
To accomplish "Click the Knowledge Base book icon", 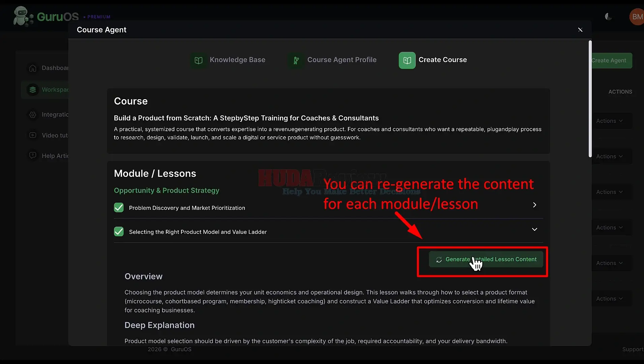I will [x=199, y=60].
